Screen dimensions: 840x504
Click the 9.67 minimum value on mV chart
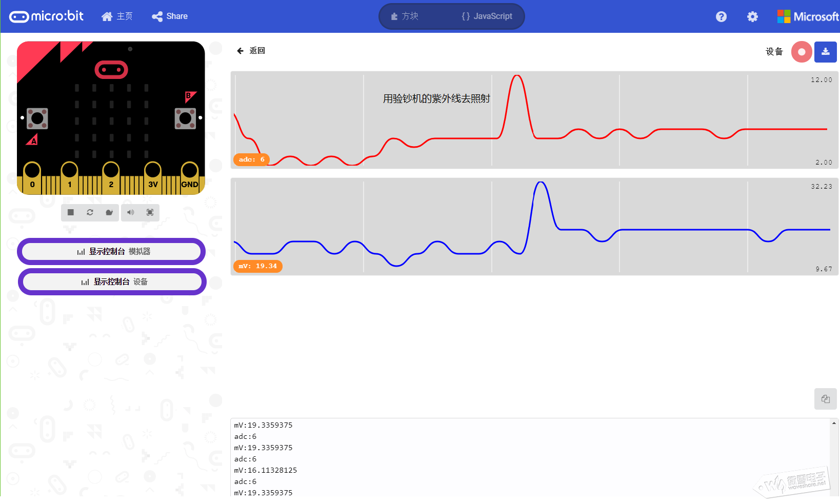824,269
